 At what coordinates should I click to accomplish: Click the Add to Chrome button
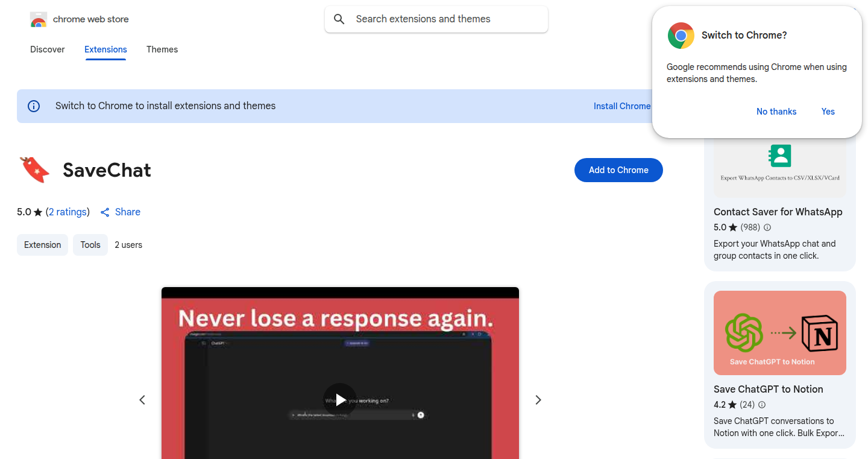tap(618, 170)
